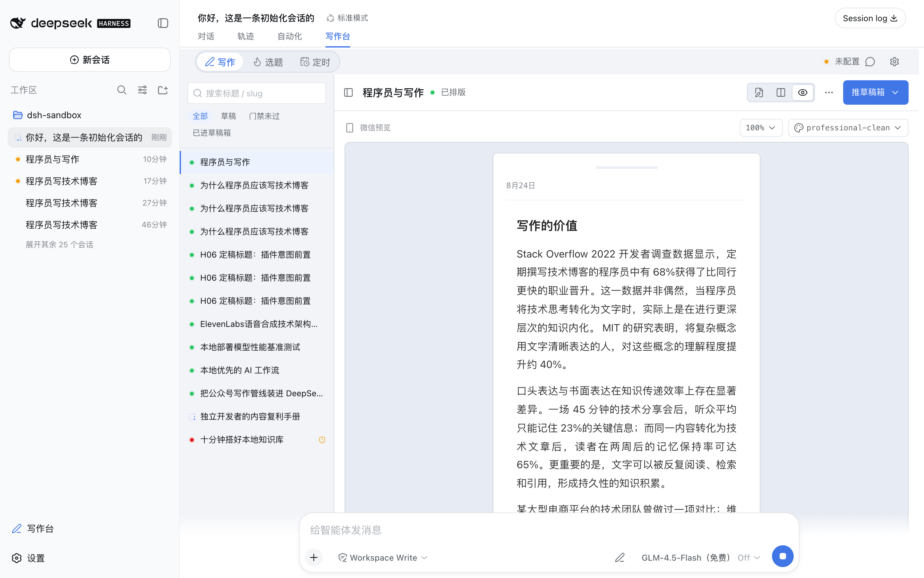924x578 pixels.
Task: Add attachment with plus button
Action: 314,557
